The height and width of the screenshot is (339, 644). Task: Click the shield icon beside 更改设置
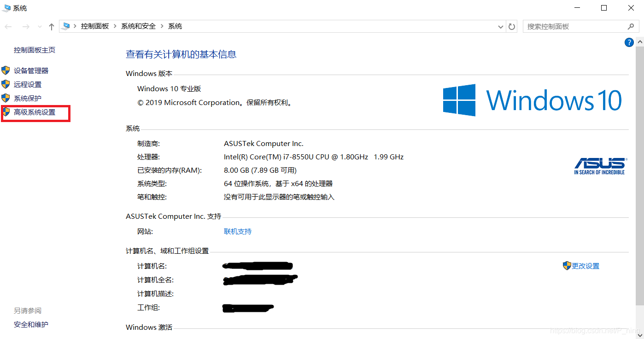(x=567, y=265)
